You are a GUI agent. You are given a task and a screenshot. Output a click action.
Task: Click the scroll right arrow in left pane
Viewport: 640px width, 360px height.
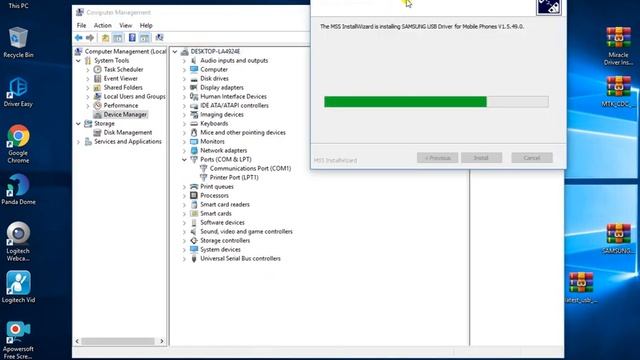pyautogui.click(x=162, y=341)
